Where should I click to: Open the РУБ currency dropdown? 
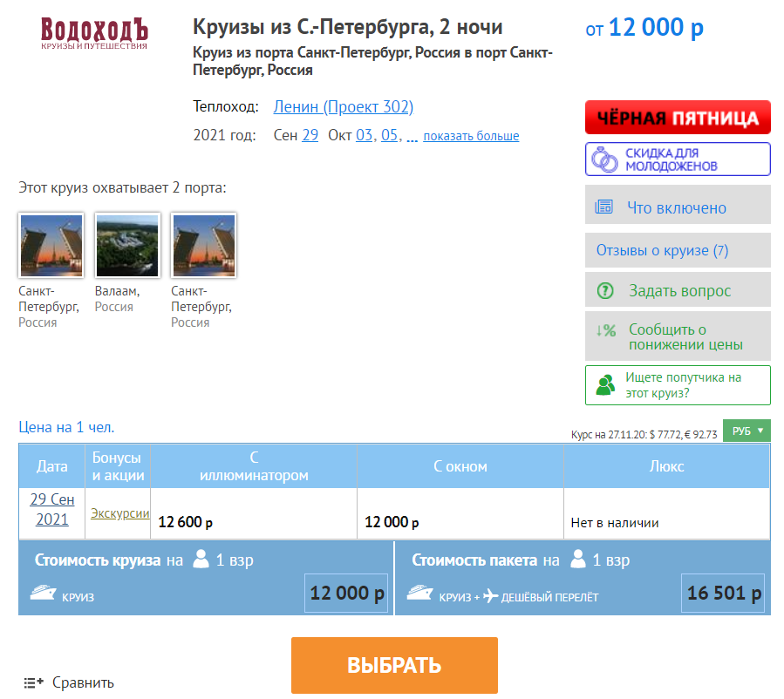tap(747, 431)
